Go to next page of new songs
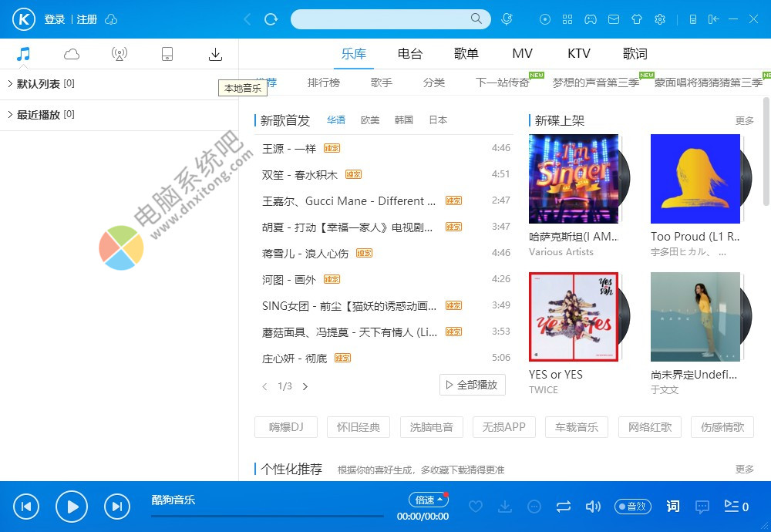The image size is (771, 532). coord(305,386)
